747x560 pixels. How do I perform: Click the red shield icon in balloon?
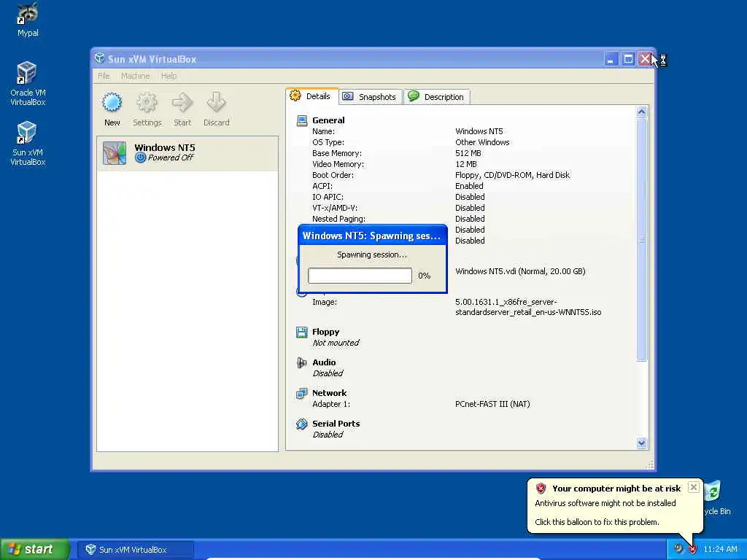[x=541, y=488]
